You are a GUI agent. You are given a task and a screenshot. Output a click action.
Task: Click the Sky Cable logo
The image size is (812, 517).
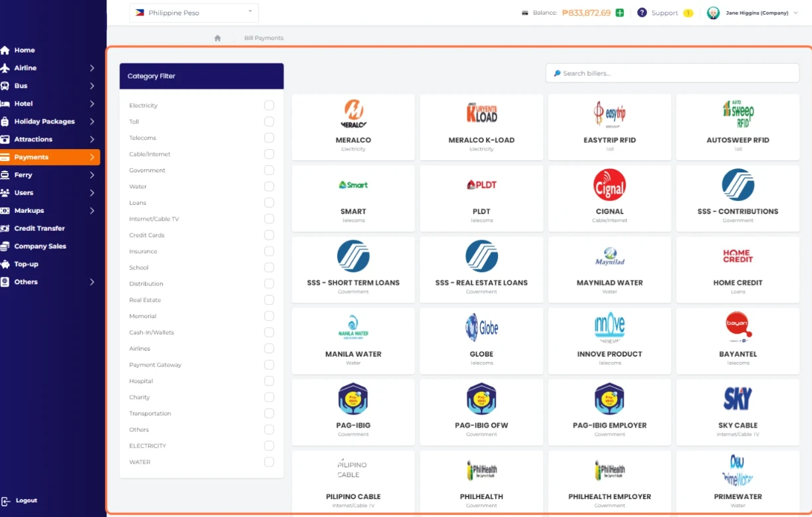(738, 399)
